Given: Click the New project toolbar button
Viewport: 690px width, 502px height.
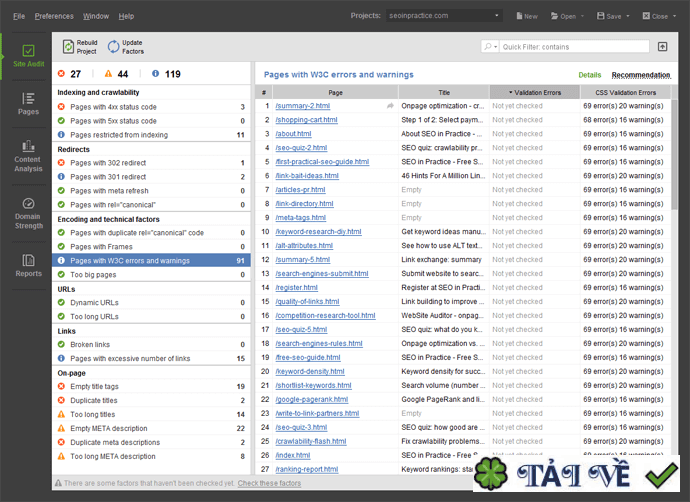Looking at the screenshot, I should point(525,16).
